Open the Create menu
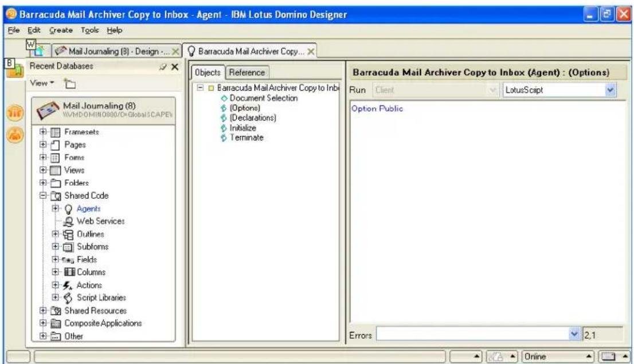 pyautogui.click(x=61, y=30)
